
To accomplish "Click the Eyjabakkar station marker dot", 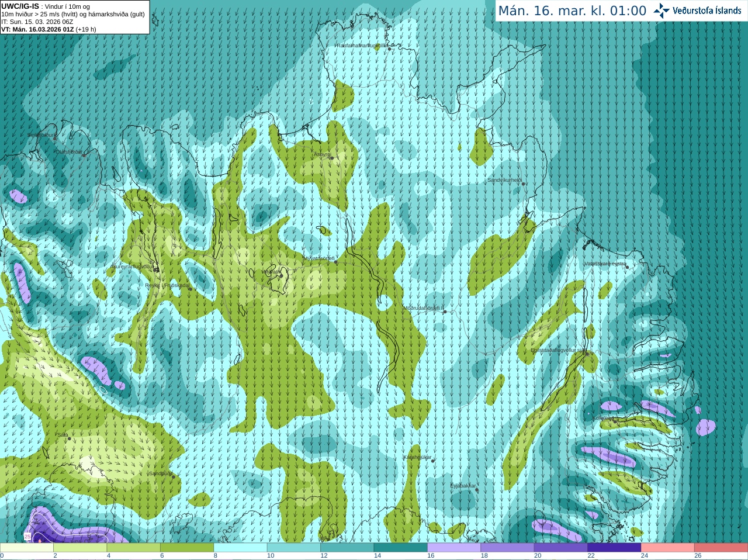I will (477, 490).
